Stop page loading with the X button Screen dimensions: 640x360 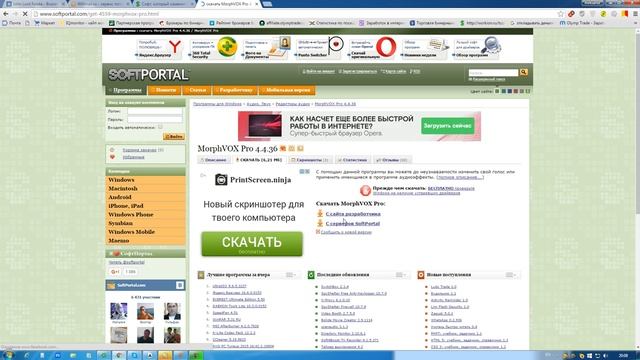24,13
